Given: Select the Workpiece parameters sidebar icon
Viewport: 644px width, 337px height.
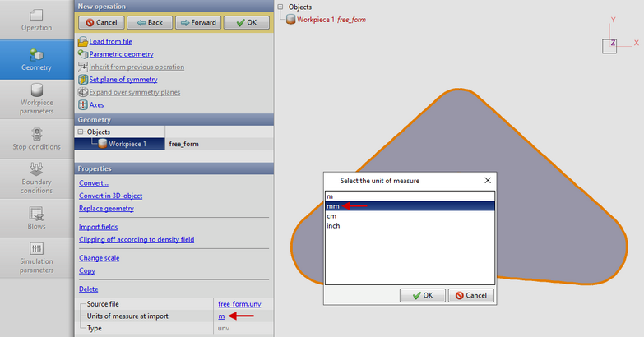Looking at the screenshot, I should (35, 96).
